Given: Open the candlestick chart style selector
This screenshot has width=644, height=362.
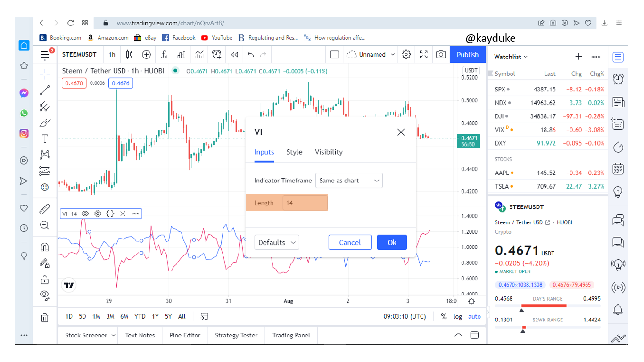Looking at the screenshot, I should pyautogui.click(x=129, y=55).
